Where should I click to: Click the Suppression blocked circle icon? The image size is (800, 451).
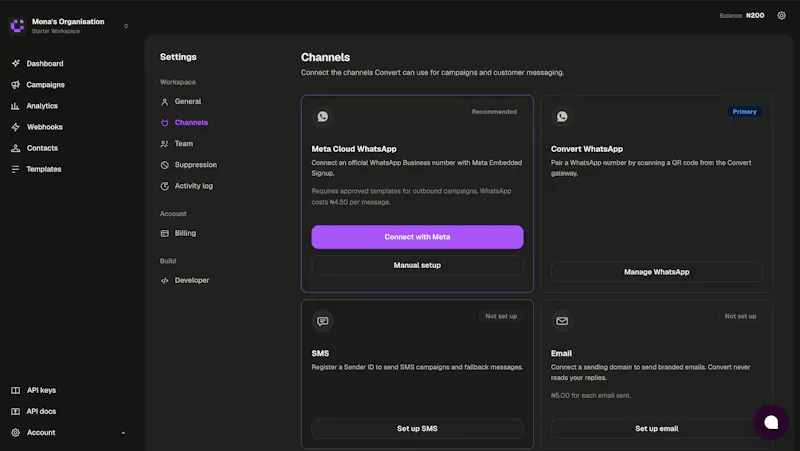tap(164, 165)
